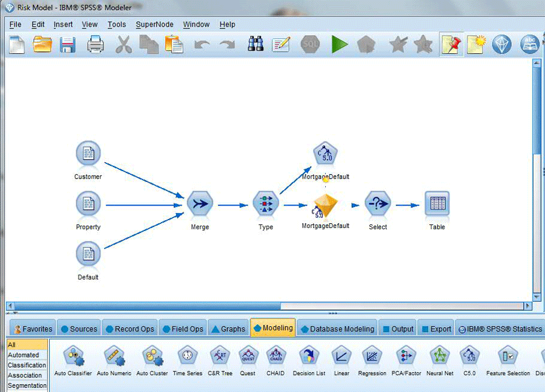Open the SuperNode menu
545x392 pixels.
click(x=154, y=24)
